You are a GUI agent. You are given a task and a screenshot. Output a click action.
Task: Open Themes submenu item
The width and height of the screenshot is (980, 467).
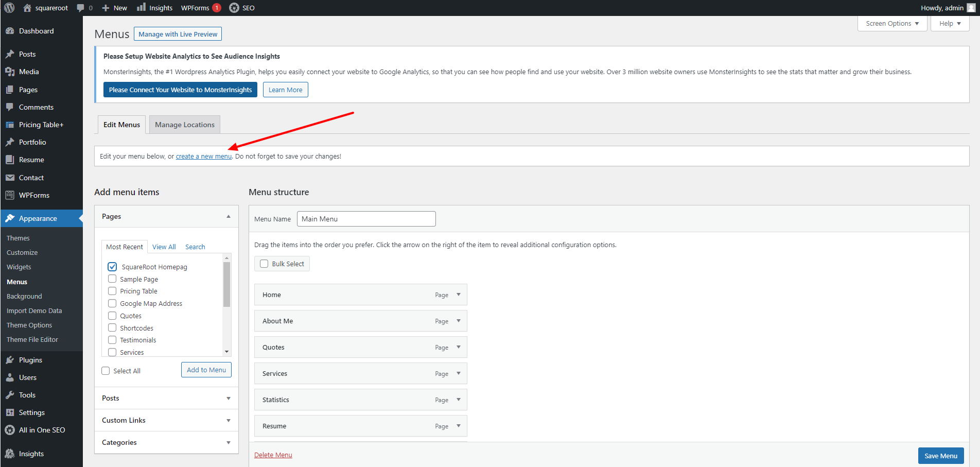18,238
